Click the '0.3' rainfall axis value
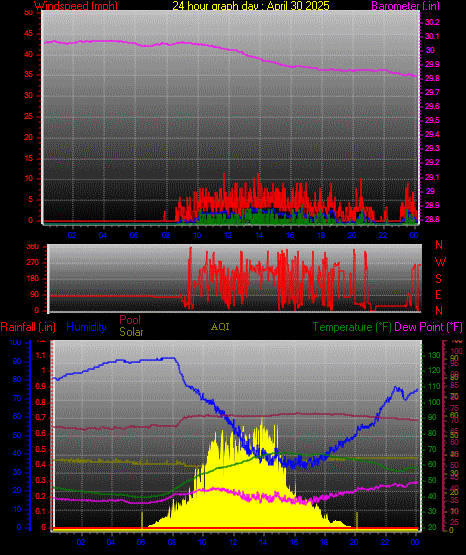The height and width of the screenshot is (555, 466). point(41,480)
